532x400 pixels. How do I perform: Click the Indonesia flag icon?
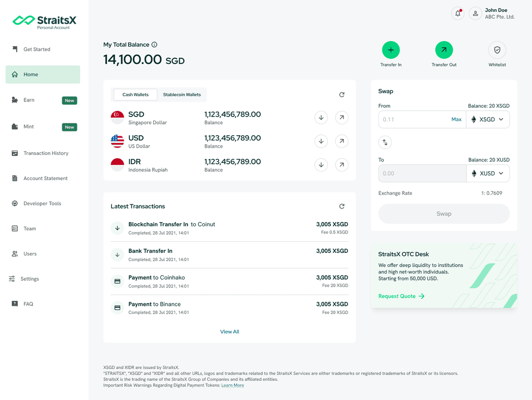click(117, 165)
